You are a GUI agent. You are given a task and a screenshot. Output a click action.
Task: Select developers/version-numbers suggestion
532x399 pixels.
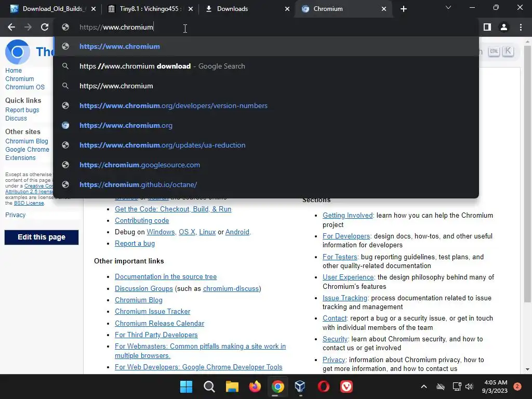point(266,105)
